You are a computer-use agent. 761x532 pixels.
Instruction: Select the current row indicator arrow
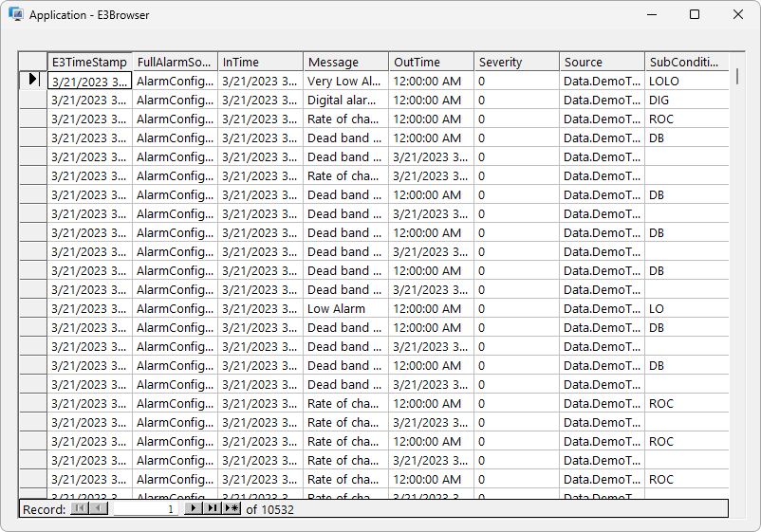tap(32, 79)
